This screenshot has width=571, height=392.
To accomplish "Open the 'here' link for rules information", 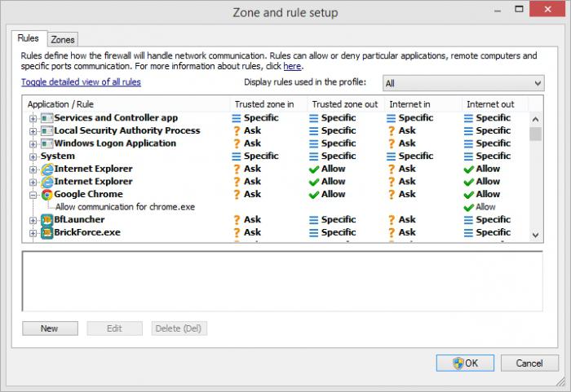I will 292,66.
